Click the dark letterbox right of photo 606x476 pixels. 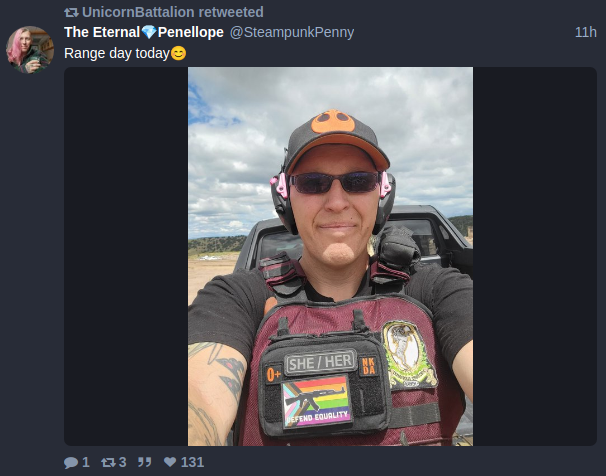(x=535, y=257)
